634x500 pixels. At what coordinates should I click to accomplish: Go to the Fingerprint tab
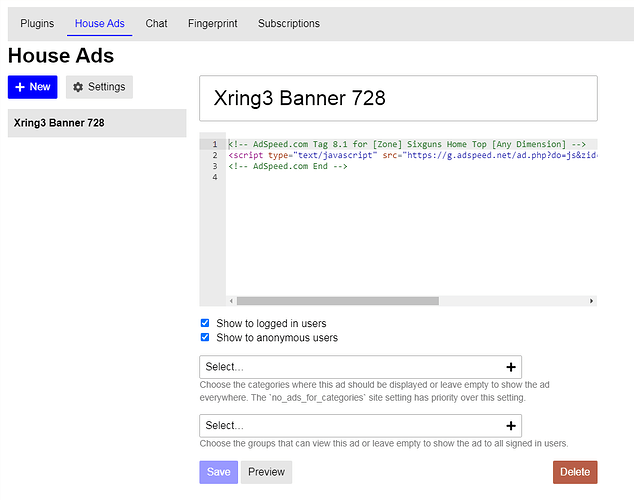pos(213,23)
